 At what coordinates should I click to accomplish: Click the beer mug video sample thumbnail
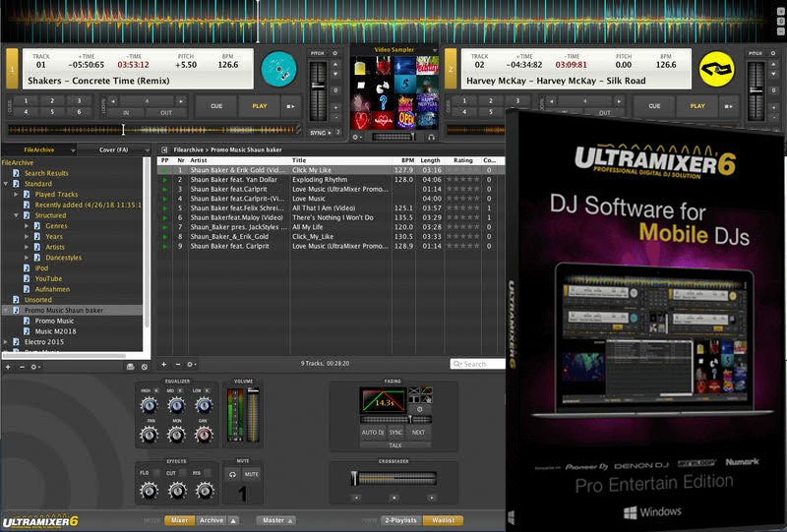[361, 66]
